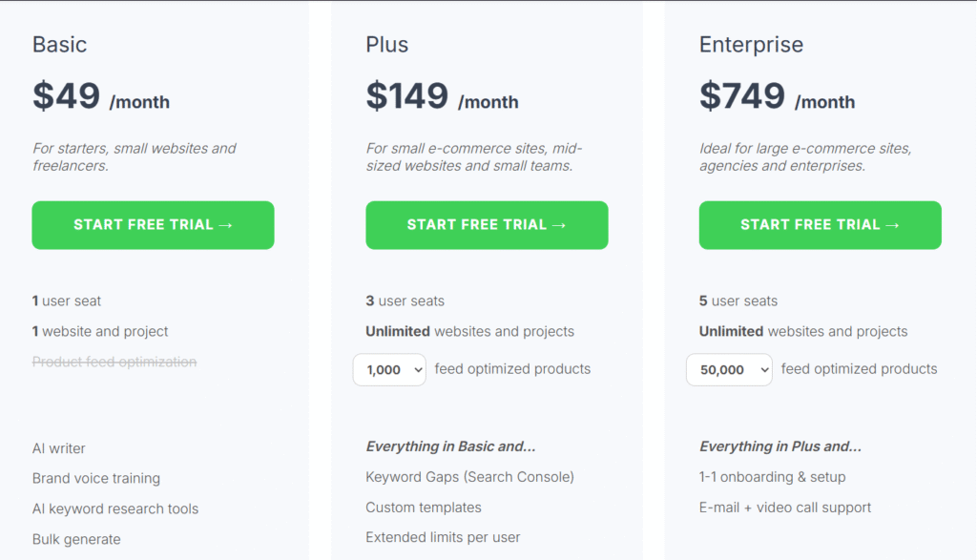Start the free trial for the Basic plan
This screenshot has height=560, width=977.
[x=153, y=225]
